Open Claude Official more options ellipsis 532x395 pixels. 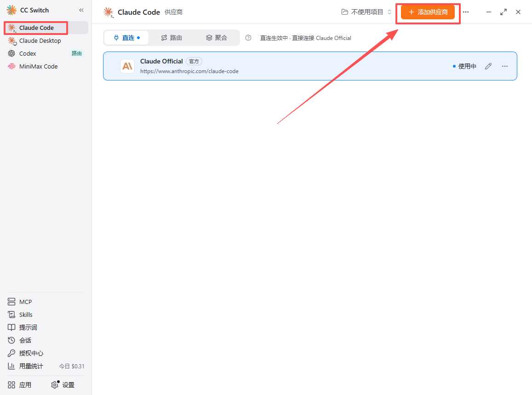[505, 66]
